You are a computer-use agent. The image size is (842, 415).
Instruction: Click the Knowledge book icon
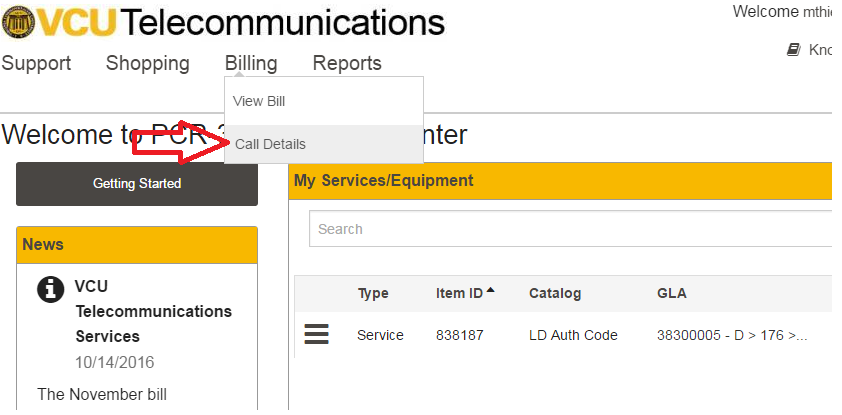pyautogui.click(x=794, y=50)
